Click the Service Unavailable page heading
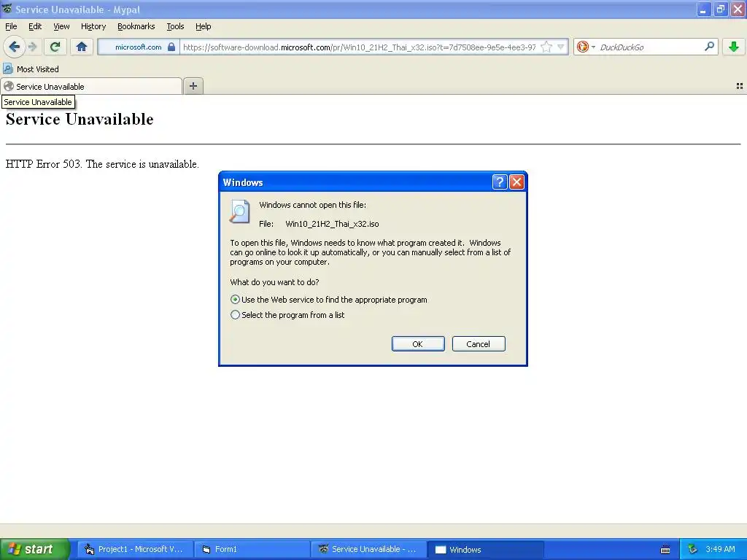Viewport: 747px width, 560px height. click(x=80, y=119)
